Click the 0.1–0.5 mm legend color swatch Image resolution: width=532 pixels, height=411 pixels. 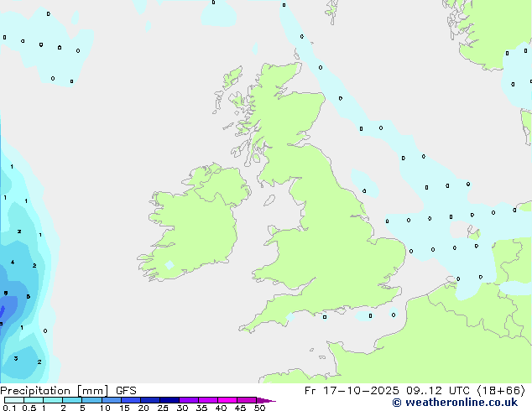click(14, 400)
